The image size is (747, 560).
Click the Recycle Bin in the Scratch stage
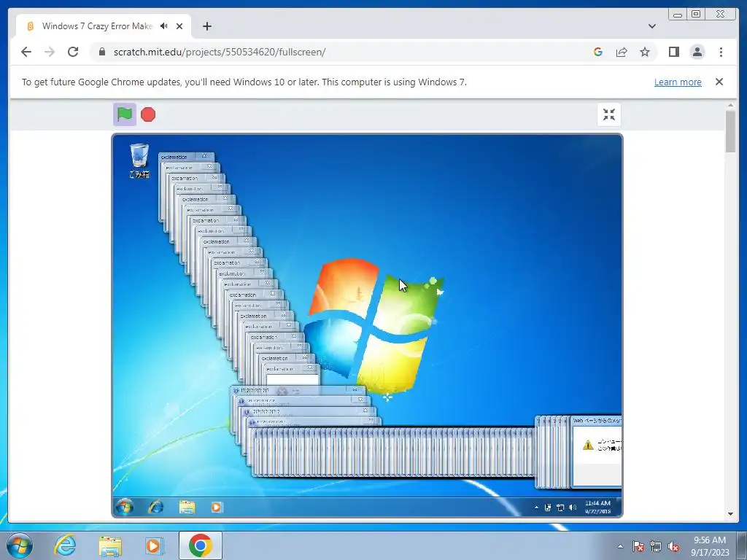[x=139, y=160]
